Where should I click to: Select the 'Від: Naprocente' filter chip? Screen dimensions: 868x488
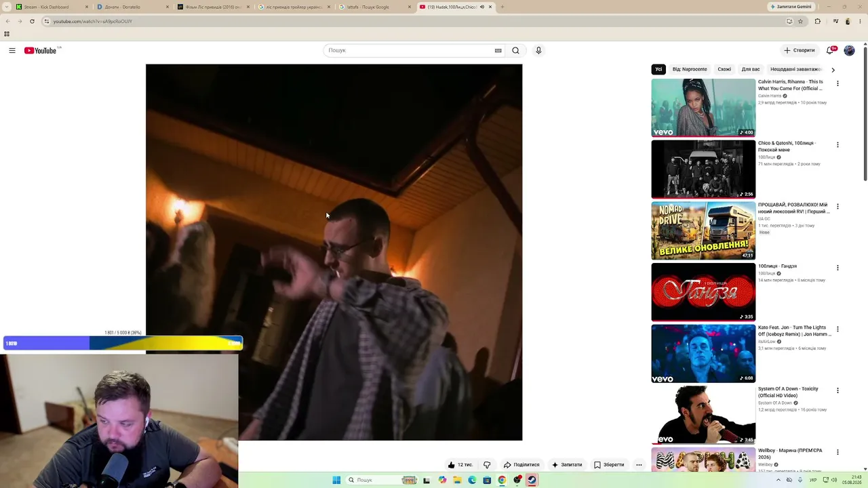point(690,69)
